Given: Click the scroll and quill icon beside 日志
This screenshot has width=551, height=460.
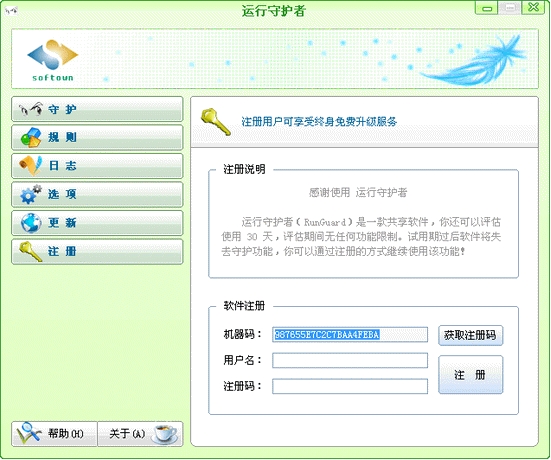Looking at the screenshot, I should tap(31, 166).
